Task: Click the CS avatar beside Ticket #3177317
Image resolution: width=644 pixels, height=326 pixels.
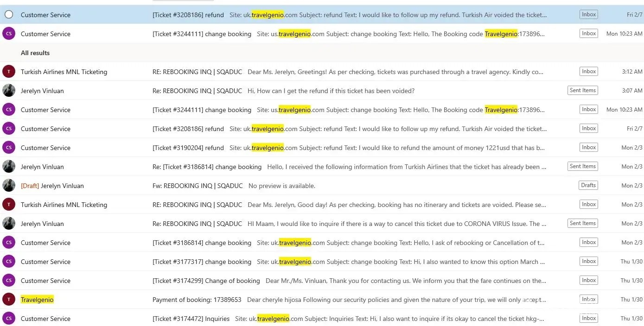Action: click(8, 262)
